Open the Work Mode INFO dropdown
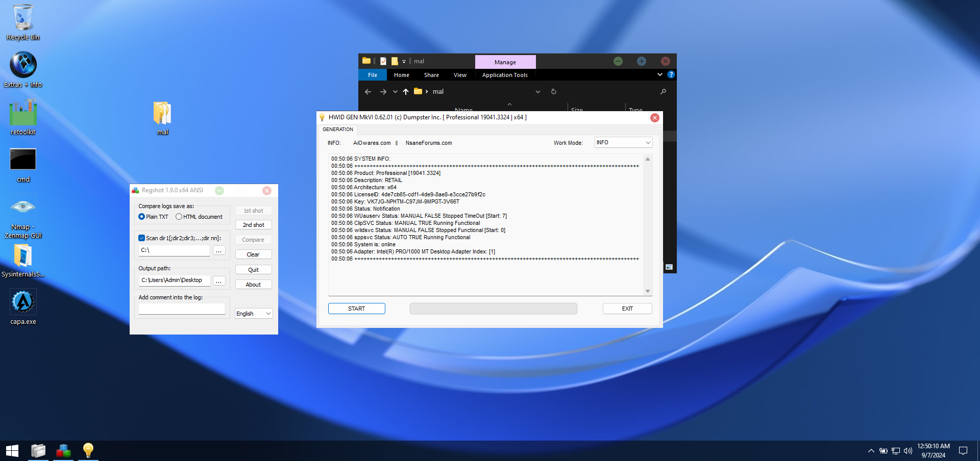 coord(623,143)
